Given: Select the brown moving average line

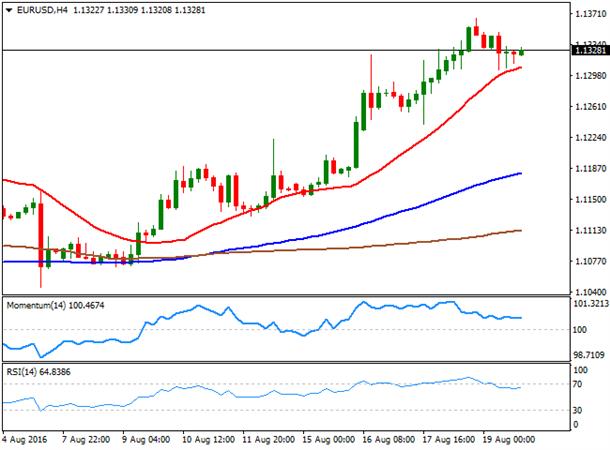Looking at the screenshot, I should (x=389, y=244).
